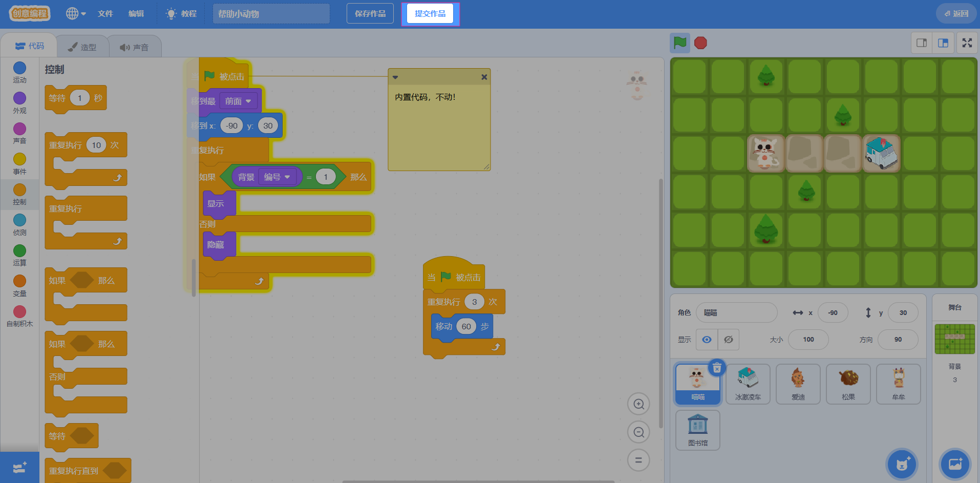Select the 冰激凌车 sprite

(748, 384)
